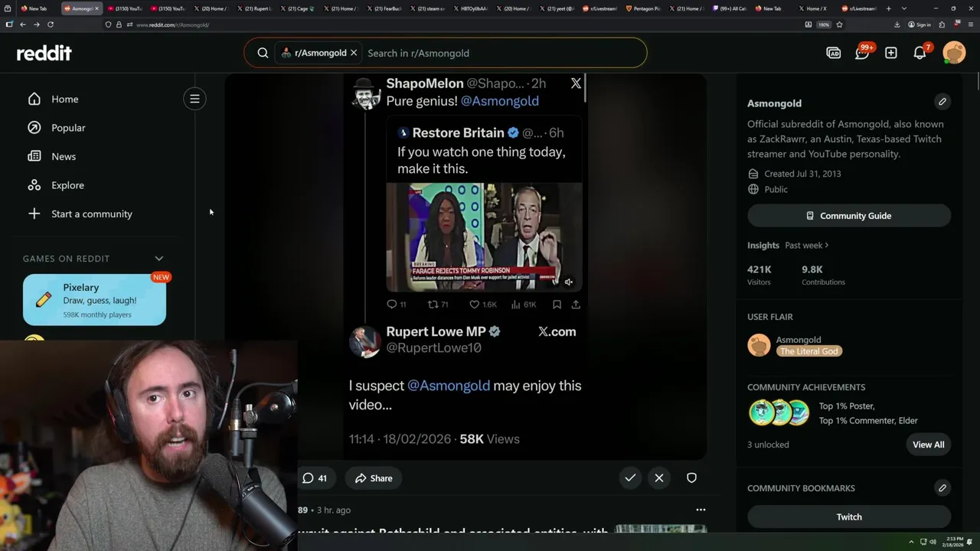This screenshot has width=980, height=551.
Task: Open Rupert Lowe MP profile name
Action: click(436, 331)
